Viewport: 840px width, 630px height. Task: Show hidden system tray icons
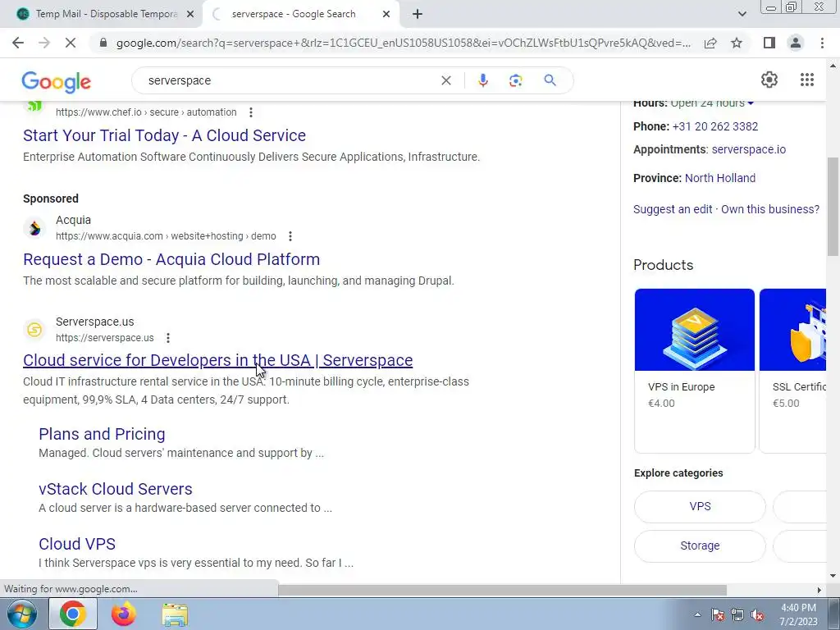[x=697, y=615]
